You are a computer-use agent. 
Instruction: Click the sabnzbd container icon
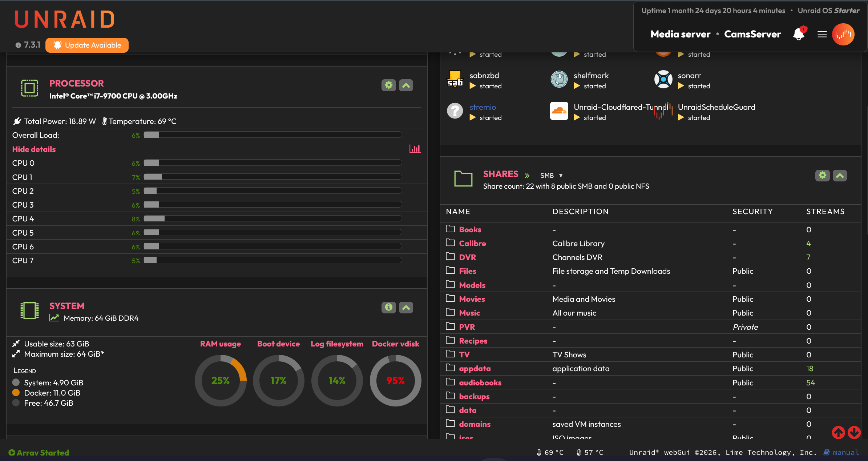point(455,79)
